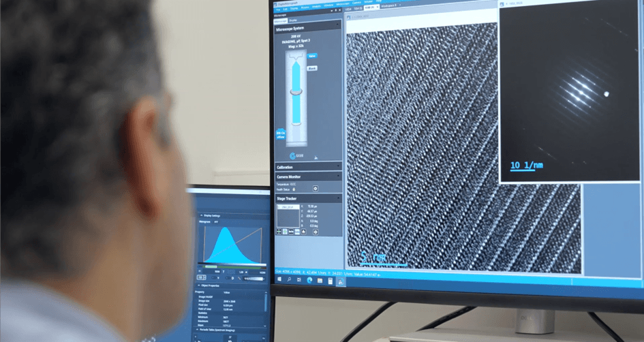
Task: Open Stage Tracker settings gear
Action: 316,232
